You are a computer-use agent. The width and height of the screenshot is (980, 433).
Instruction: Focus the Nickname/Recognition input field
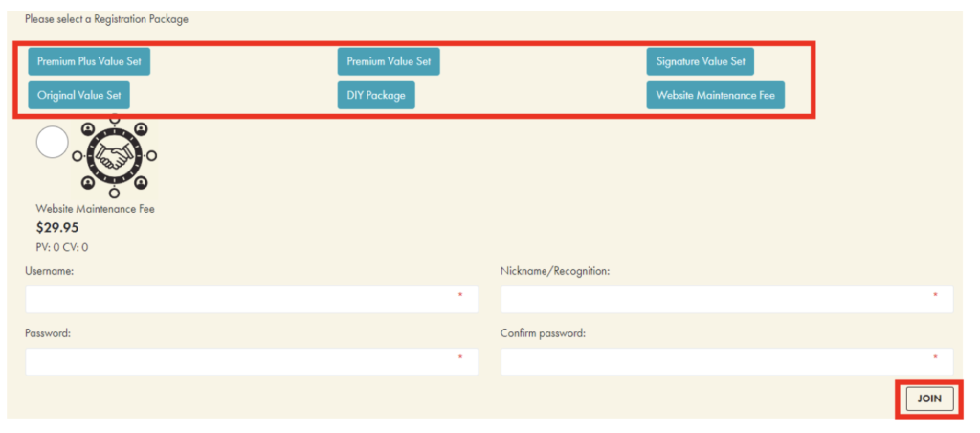coord(727,300)
